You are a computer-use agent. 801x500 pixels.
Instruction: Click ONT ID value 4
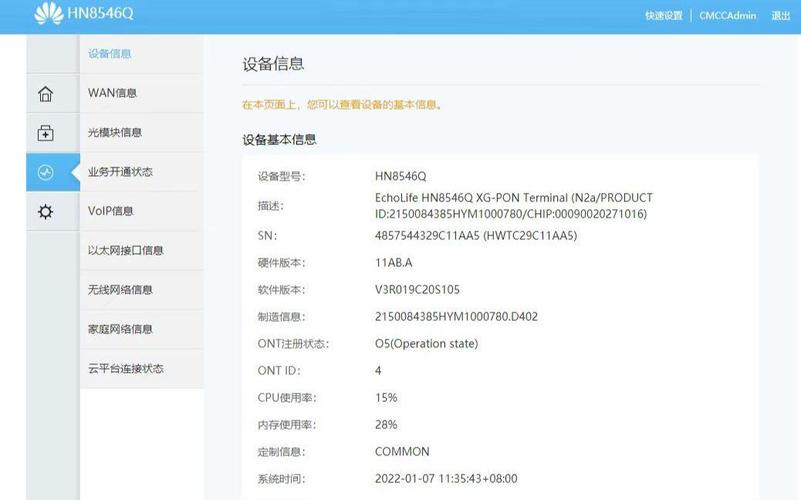click(378, 371)
